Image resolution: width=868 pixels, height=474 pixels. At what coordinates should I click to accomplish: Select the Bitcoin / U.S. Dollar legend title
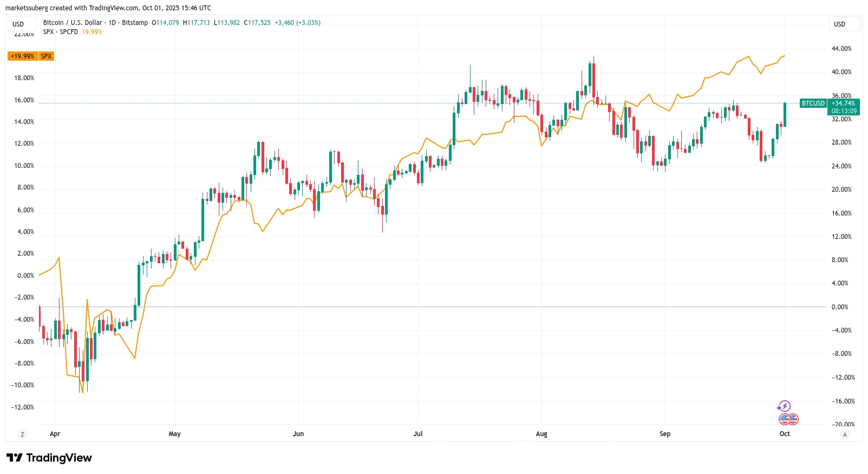73,23
